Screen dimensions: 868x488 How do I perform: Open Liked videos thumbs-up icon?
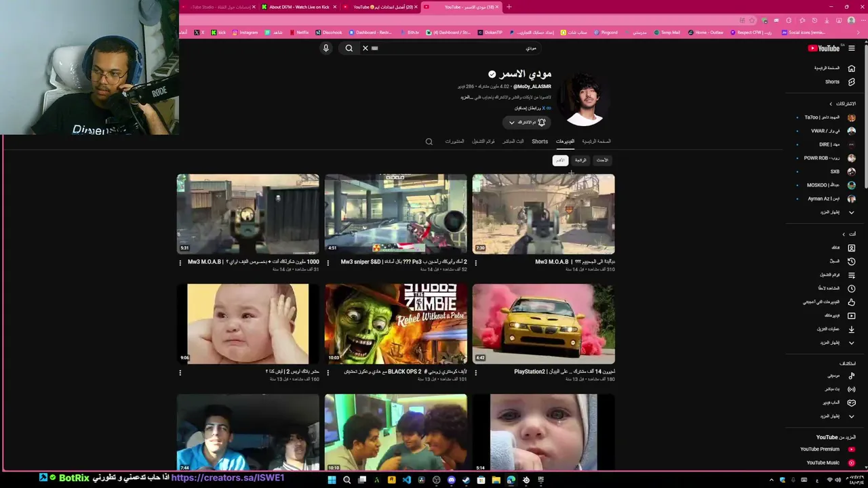click(851, 302)
